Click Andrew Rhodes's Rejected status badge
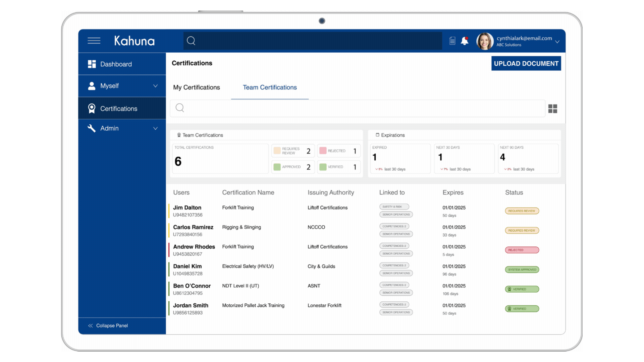This screenshot has width=644, height=362. 522,250
